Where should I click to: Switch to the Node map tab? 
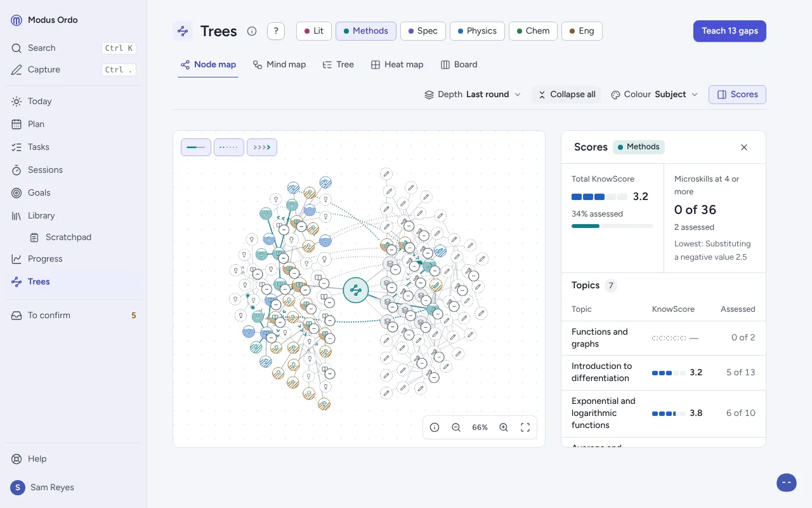tap(208, 65)
